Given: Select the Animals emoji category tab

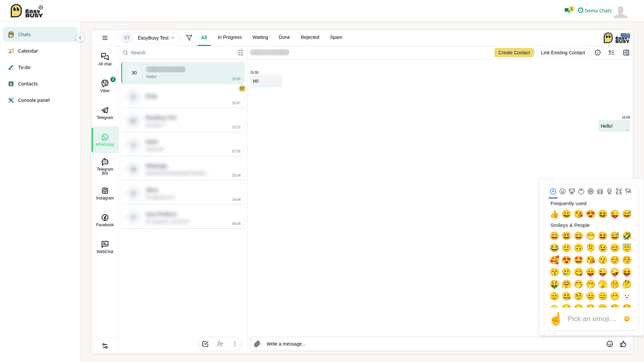Looking at the screenshot, I should (x=572, y=191).
